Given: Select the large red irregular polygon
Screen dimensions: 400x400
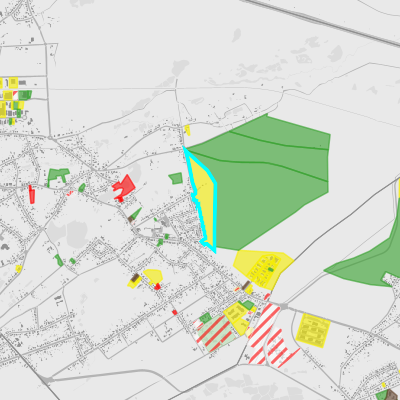Looking at the screenshot, I should coord(124,188).
